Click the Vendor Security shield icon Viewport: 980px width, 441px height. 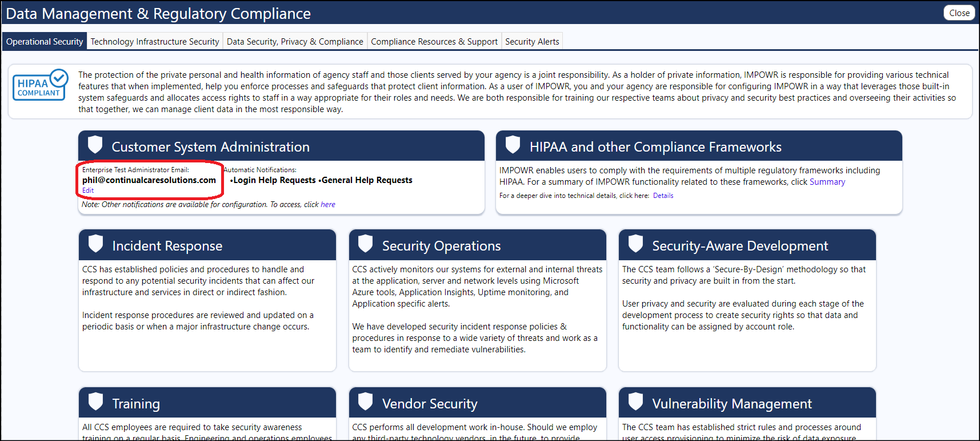366,402
